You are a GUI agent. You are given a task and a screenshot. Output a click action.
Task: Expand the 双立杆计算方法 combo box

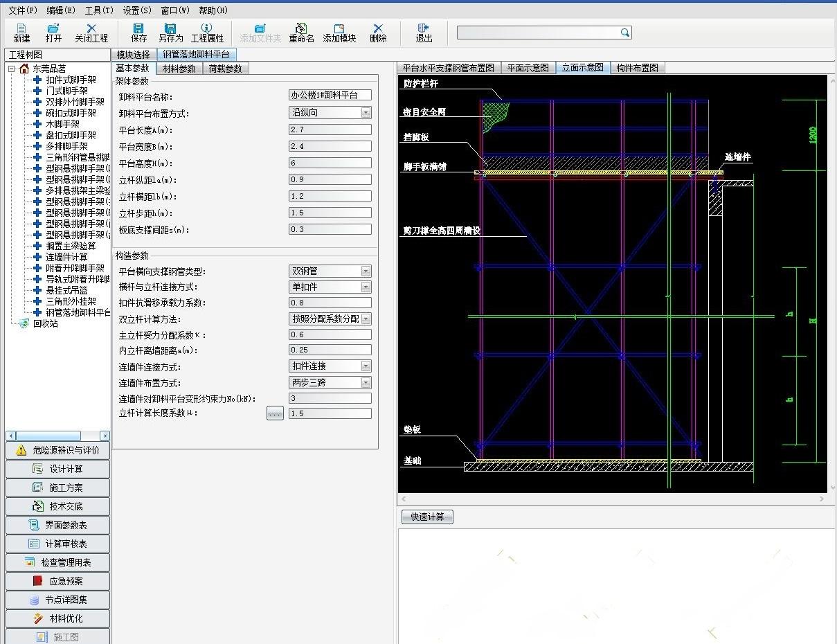tap(366, 319)
